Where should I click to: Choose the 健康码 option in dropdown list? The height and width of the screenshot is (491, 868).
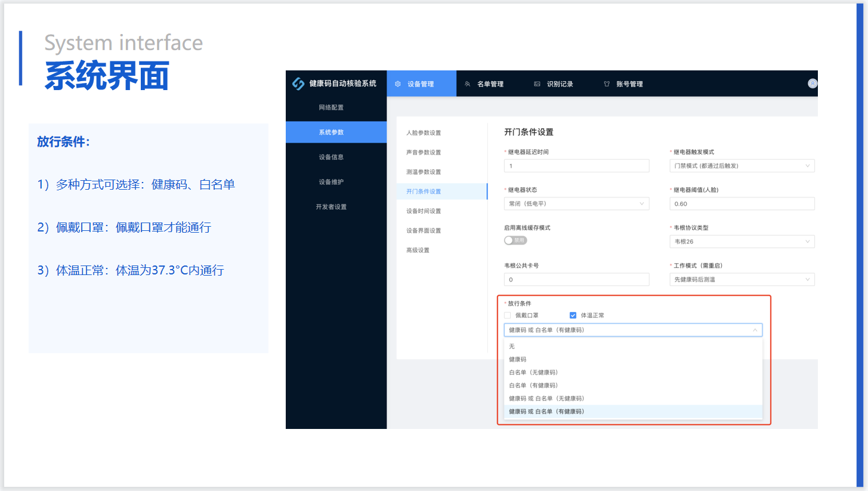pyautogui.click(x=518, y=359)
